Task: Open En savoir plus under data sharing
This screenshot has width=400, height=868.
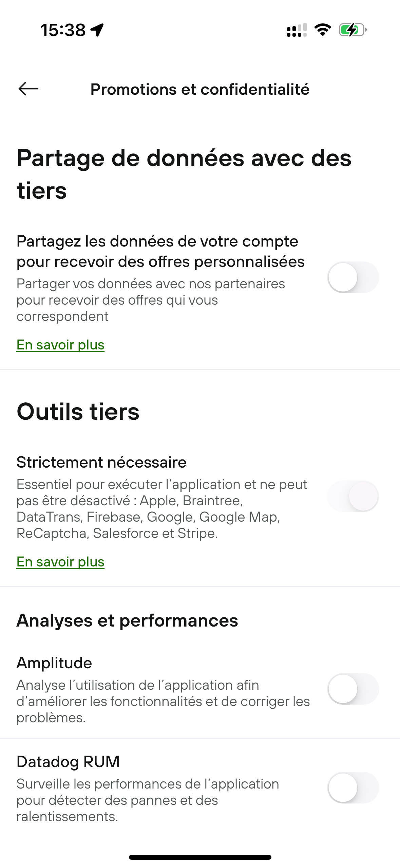Action: [x=60, y=345]
